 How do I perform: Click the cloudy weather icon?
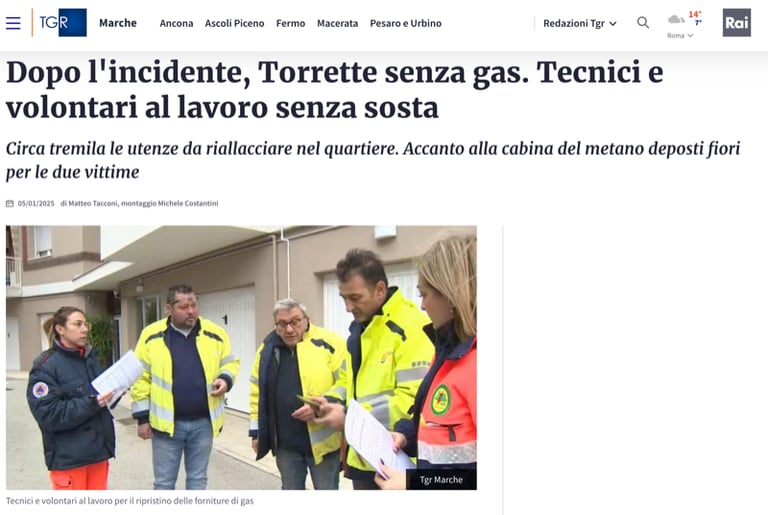tap(676, 20)
